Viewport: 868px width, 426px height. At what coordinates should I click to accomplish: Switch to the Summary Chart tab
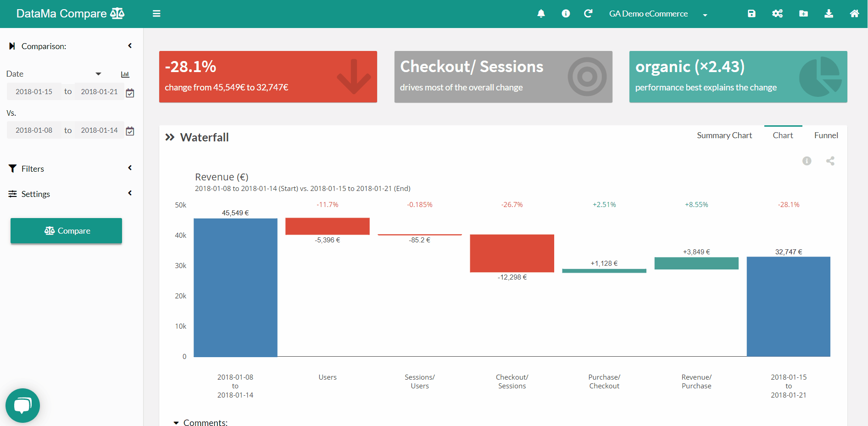pyautogui.click(x=724, y=135)
